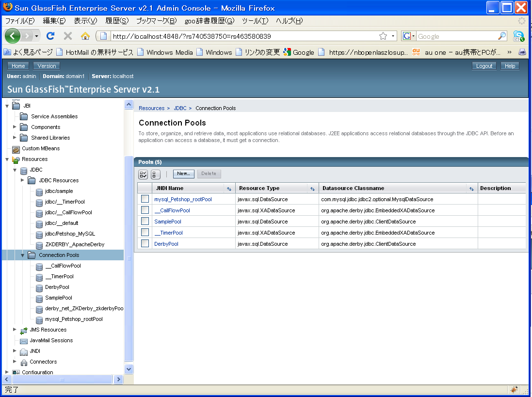Open the ファイル(F) menu
The width and height of the screenshot is (532, 397).
click(x=20, y=21)
